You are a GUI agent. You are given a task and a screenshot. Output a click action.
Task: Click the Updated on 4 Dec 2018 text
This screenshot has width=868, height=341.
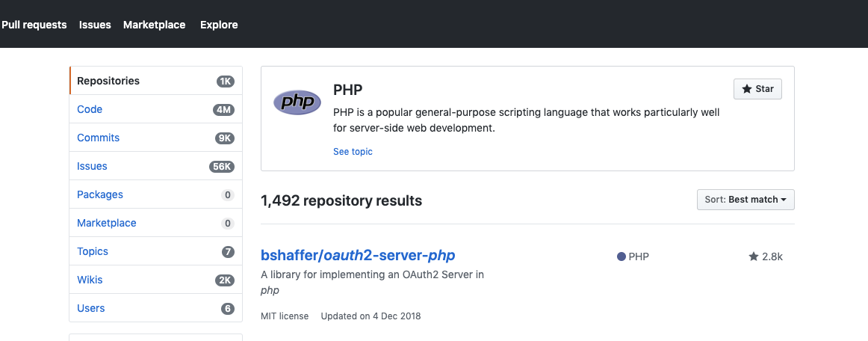pyautogui.click(x=371, y=316)
